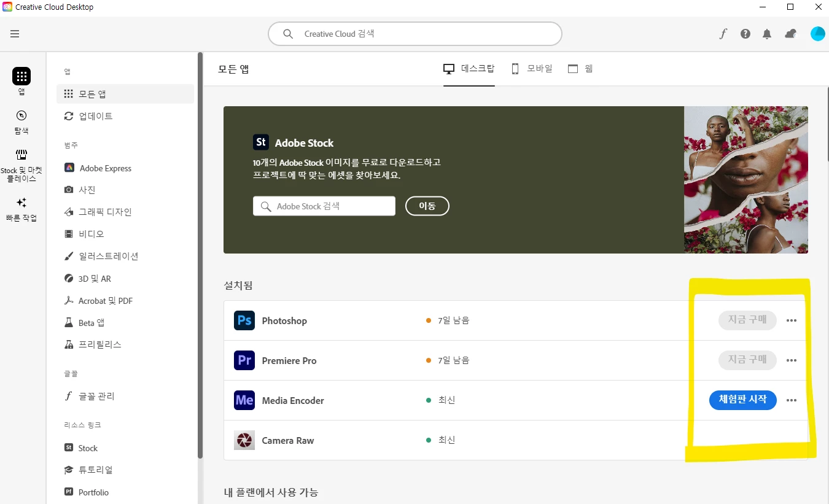Click the sidebar vertical scrollbar
This screenshot has width=829, height=504.
200,255
